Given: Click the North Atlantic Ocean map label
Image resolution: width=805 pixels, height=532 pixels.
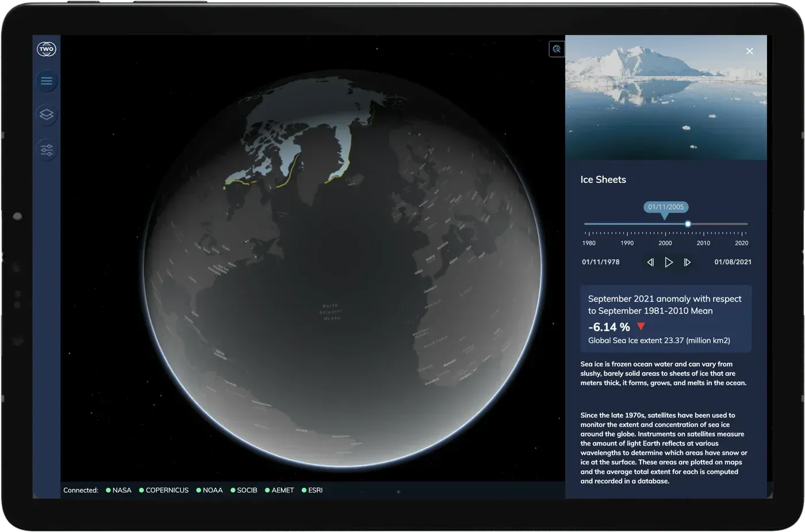Looking at the screenshot, I should (331, 312).
